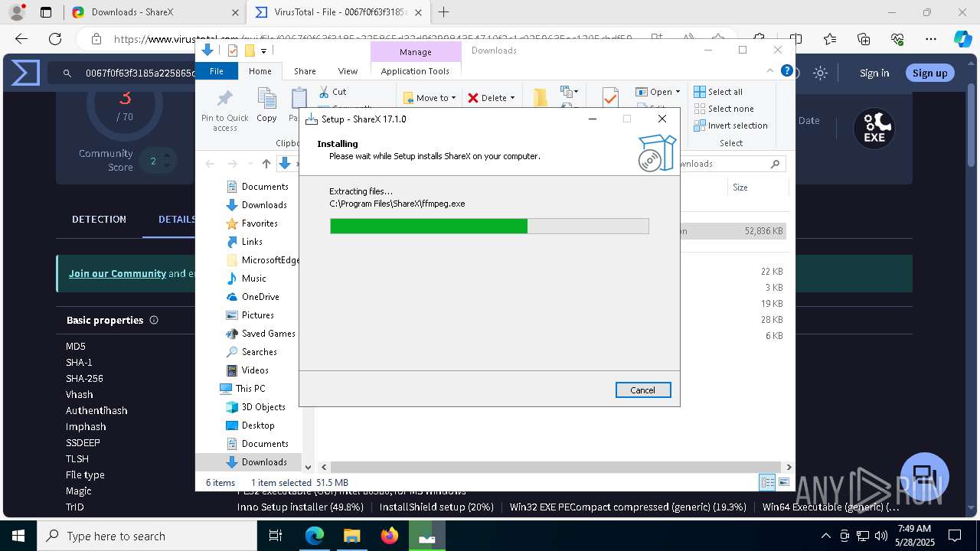Toggle VirusTotal light theme sun icon
Screen dimensions: 980x551
[x=821, y=73]
